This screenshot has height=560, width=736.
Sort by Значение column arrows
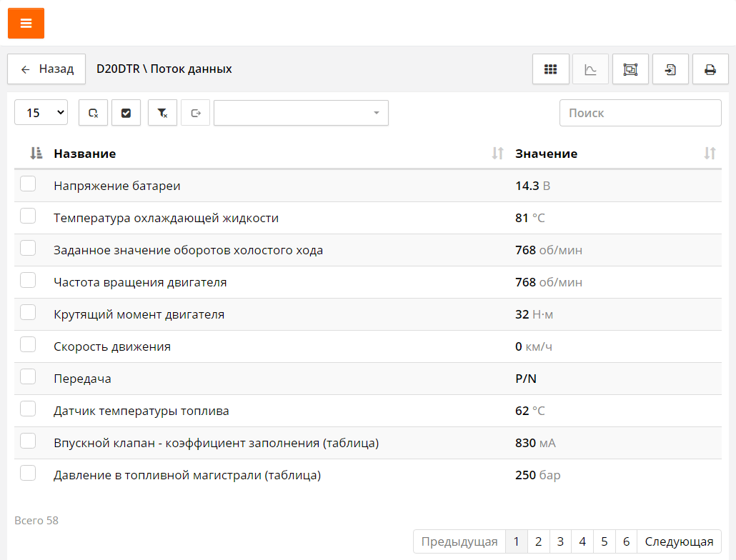coord(709,154)
